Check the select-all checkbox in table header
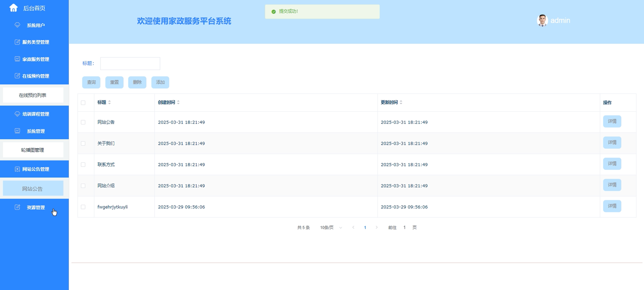Screen dimensions: 644x290 (x=83, y=102)
